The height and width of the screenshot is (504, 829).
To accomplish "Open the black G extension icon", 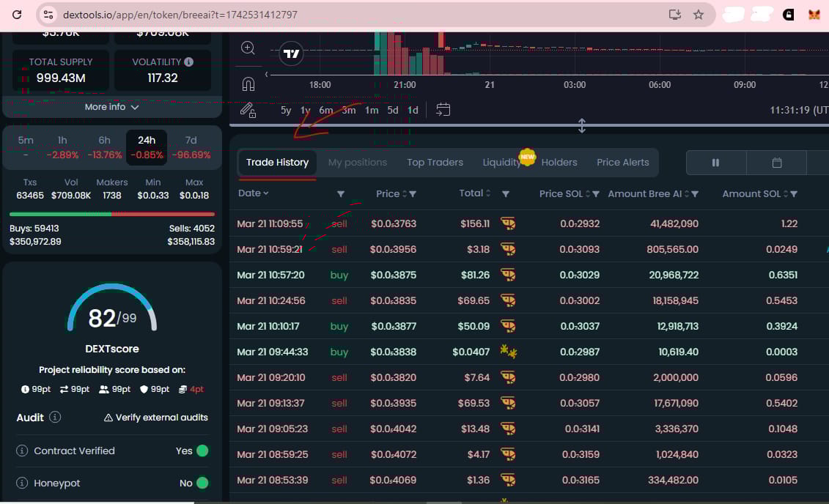I will pyautogui.click(x=788, y=15).
